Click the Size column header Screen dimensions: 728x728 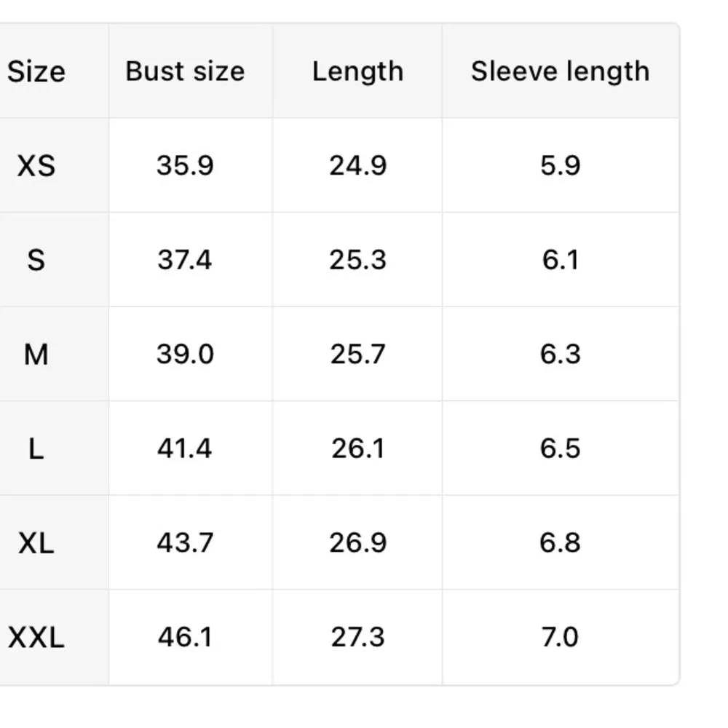pos(36,71)
